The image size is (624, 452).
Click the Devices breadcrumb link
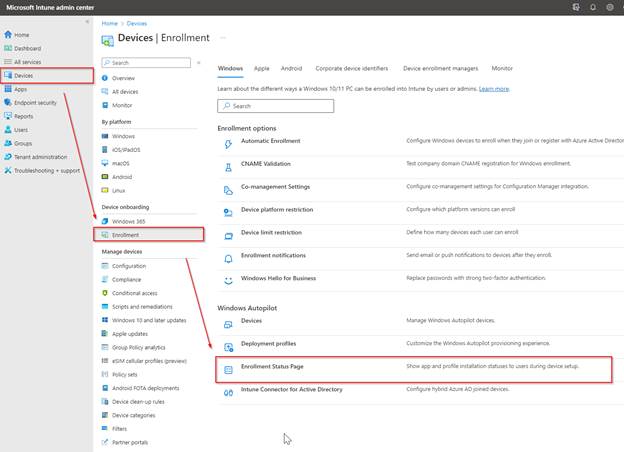(137, 23)
